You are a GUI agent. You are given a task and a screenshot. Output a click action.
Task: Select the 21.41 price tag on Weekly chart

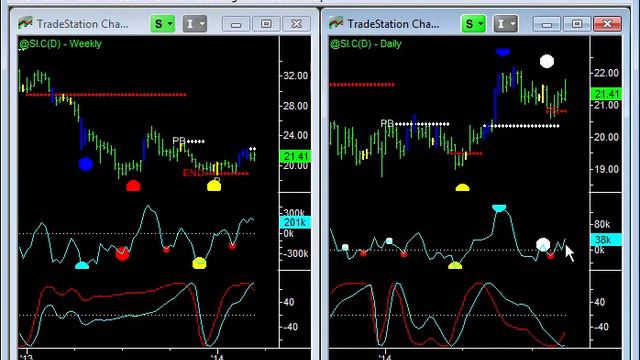(x=296, y=156)
